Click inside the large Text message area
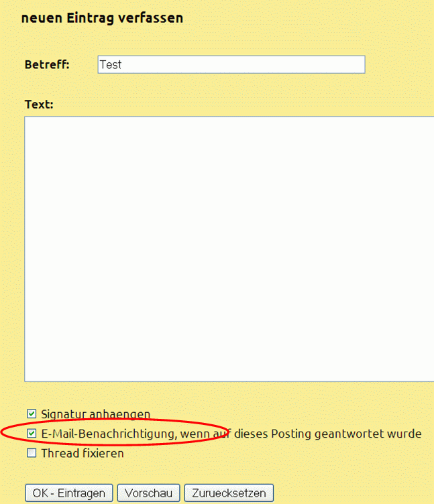Image resolution: width=434 pixels, height=504 pixels. [x=228, y=248]
